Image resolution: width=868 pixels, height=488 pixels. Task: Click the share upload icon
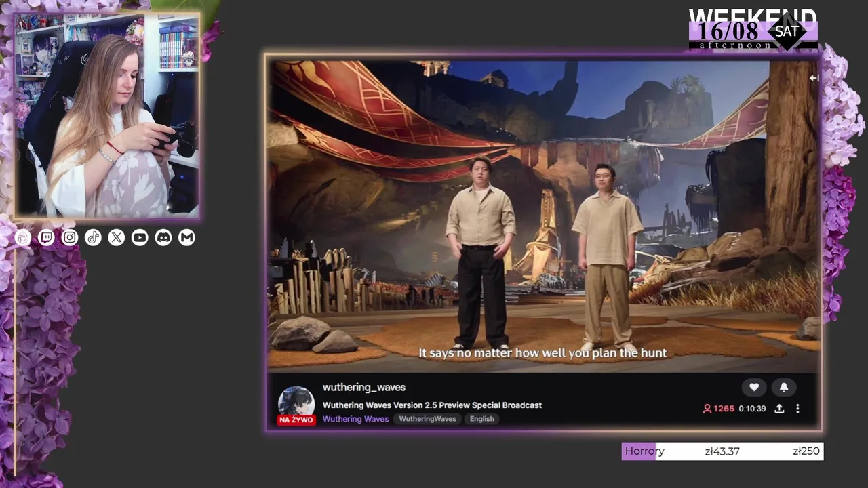779,409
